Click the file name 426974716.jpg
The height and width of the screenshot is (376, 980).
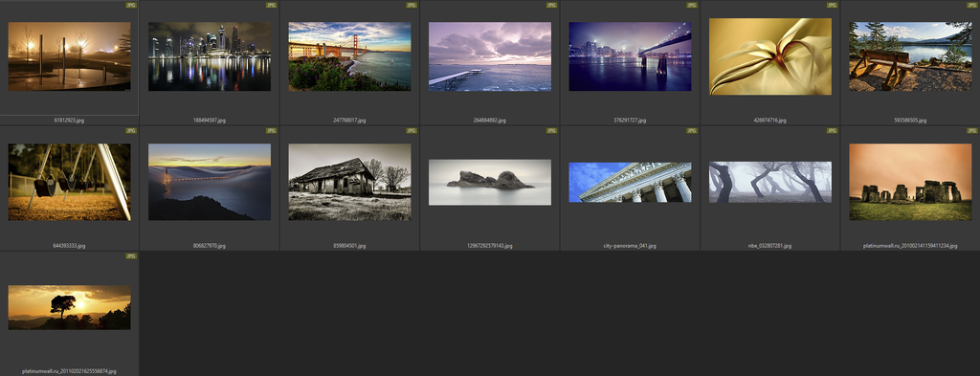click(770, 120)
